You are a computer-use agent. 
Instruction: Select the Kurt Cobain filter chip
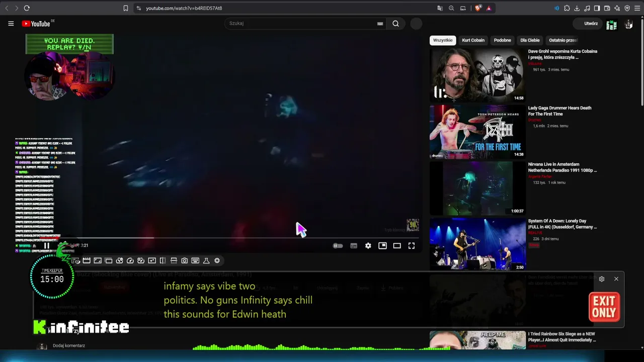click(x=473, y=40)
